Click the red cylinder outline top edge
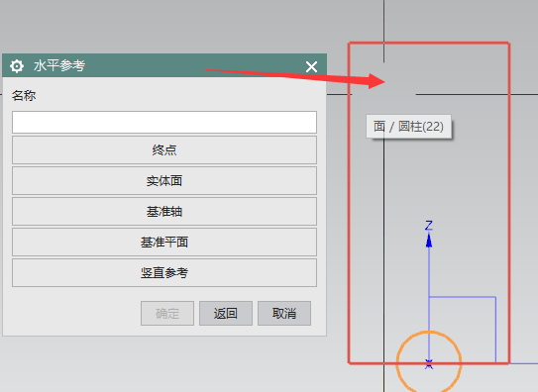 point(429,44)
